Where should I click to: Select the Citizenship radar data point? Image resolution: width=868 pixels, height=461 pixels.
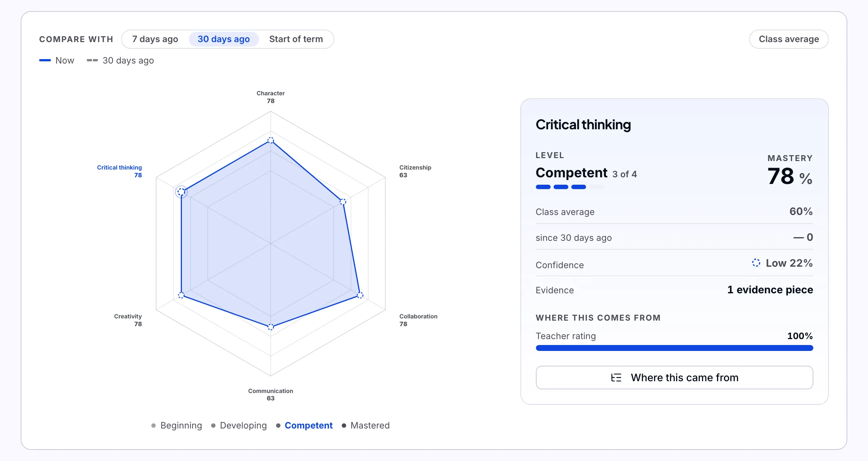[343, 202]
